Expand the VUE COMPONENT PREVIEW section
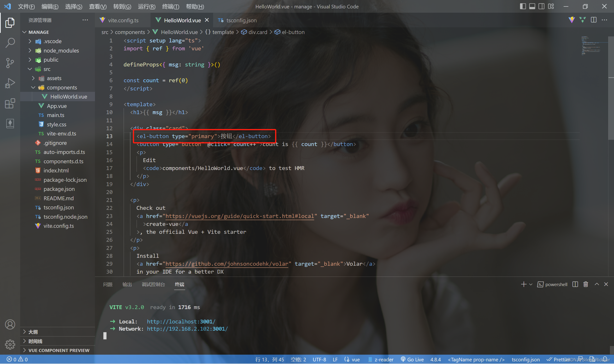The image size is (614, 364). [58, 350]
